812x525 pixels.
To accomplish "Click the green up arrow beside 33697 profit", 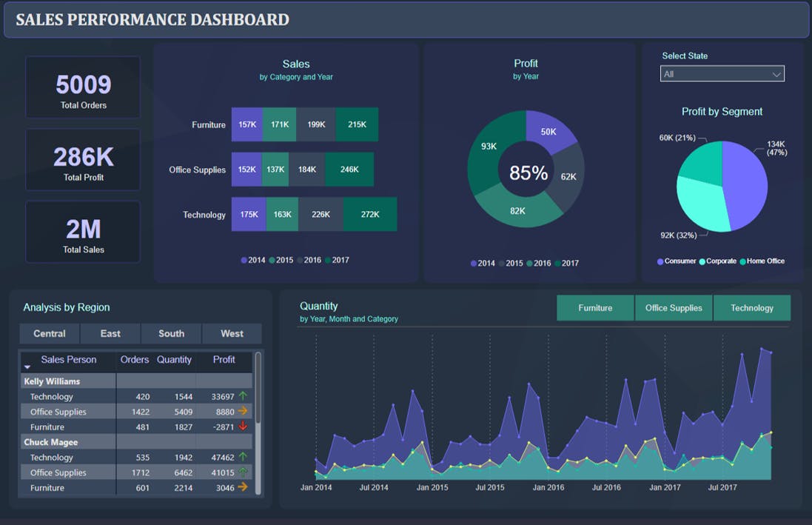I will click(x=243, y=396).
